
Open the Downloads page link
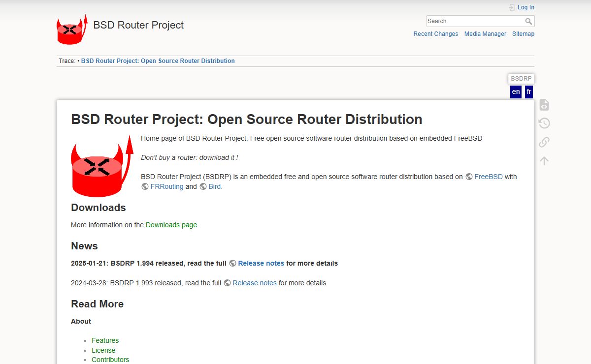pos(171,225)
